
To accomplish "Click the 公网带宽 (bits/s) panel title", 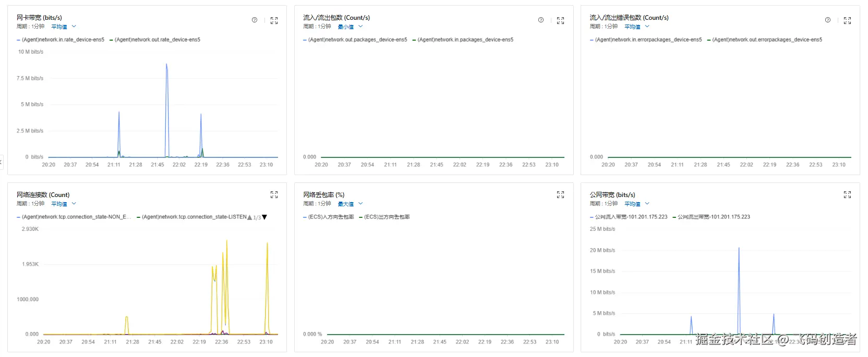I will 612,195.
